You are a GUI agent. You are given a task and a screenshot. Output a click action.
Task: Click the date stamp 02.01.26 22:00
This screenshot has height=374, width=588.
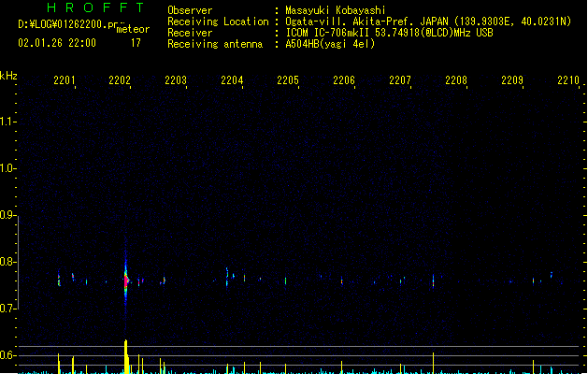click(x=57, y=43)
